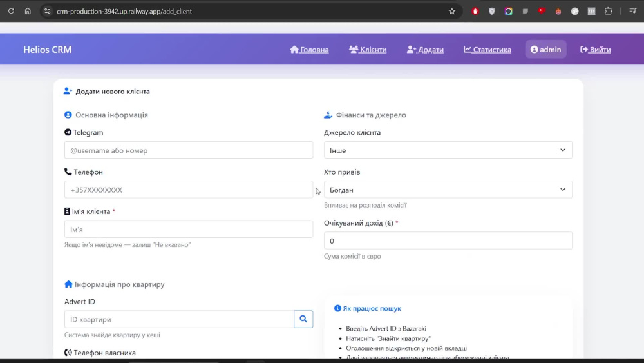Open the Додати navigation item
This screenshot has height=363, width=644.
425,50
